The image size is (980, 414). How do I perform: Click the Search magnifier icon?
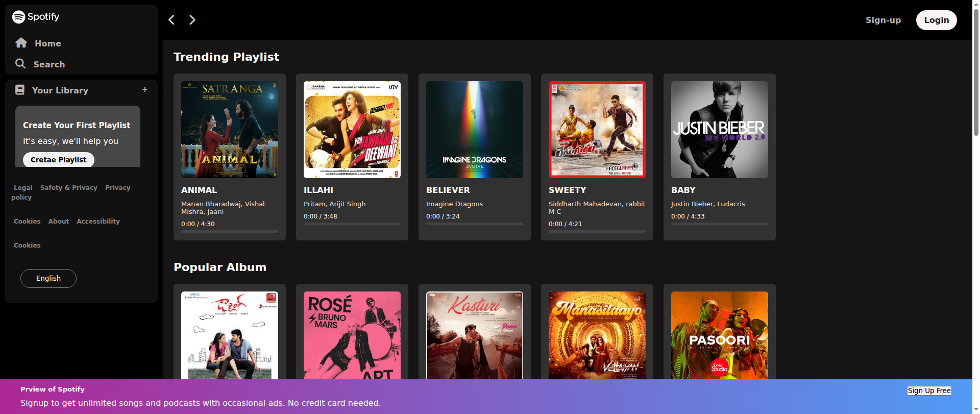pos(20,64)
